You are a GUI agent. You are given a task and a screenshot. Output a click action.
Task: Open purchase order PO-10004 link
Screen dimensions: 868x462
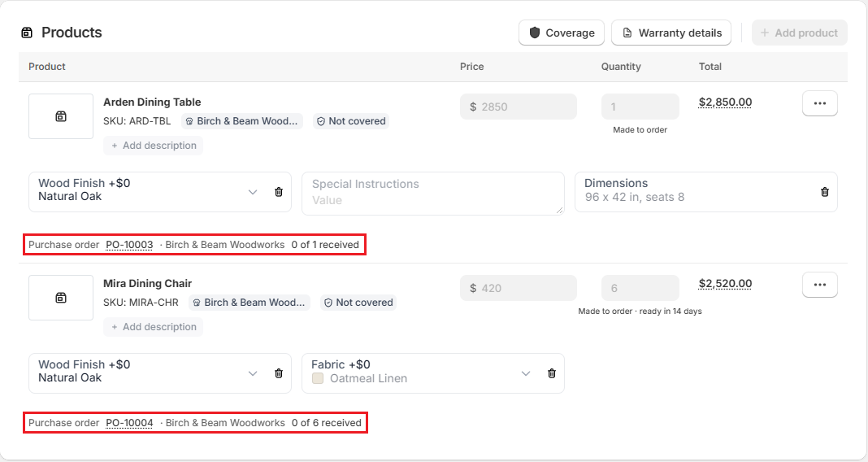tap(129, 423)
